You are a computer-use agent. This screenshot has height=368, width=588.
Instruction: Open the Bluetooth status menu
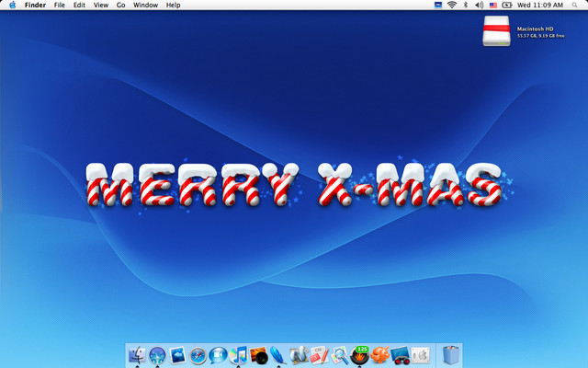(466, 5)
